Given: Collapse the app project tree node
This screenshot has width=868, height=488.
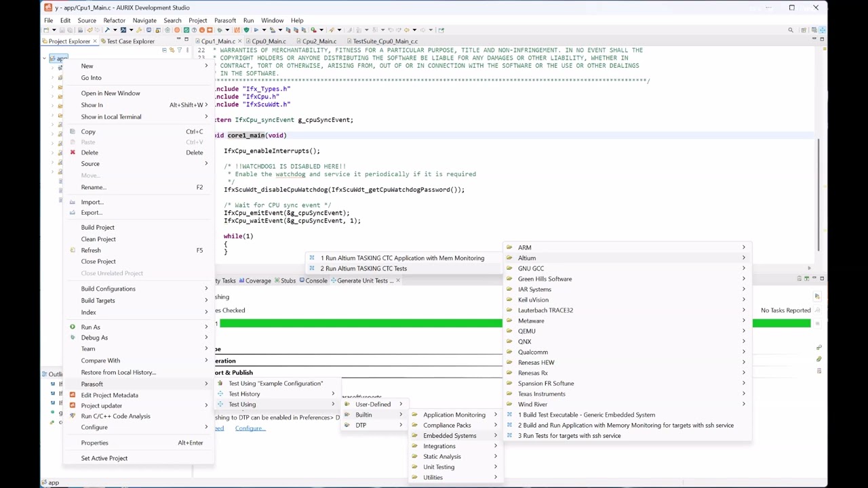Looking at the screenshot, I should pyautogui.click(x=44, y=58).
